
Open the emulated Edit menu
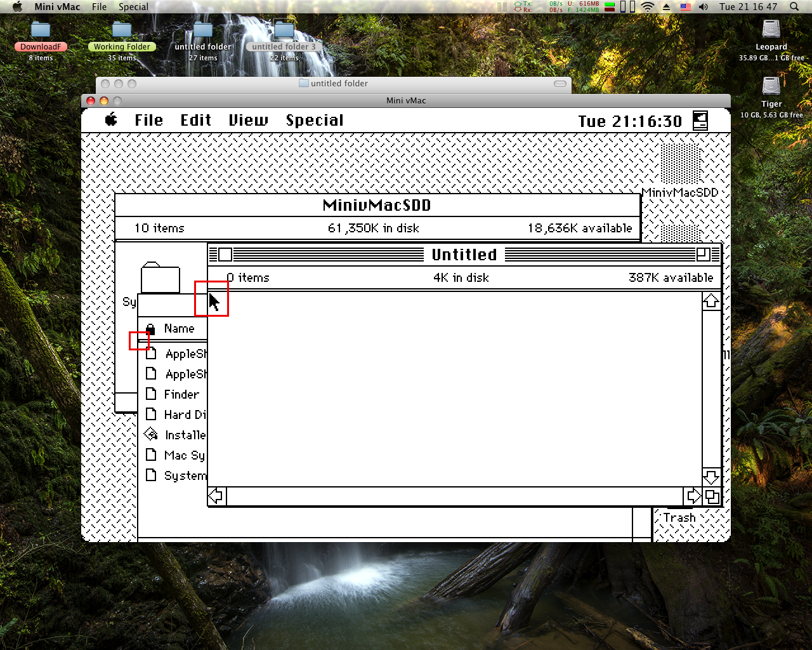tap(195, 120)
